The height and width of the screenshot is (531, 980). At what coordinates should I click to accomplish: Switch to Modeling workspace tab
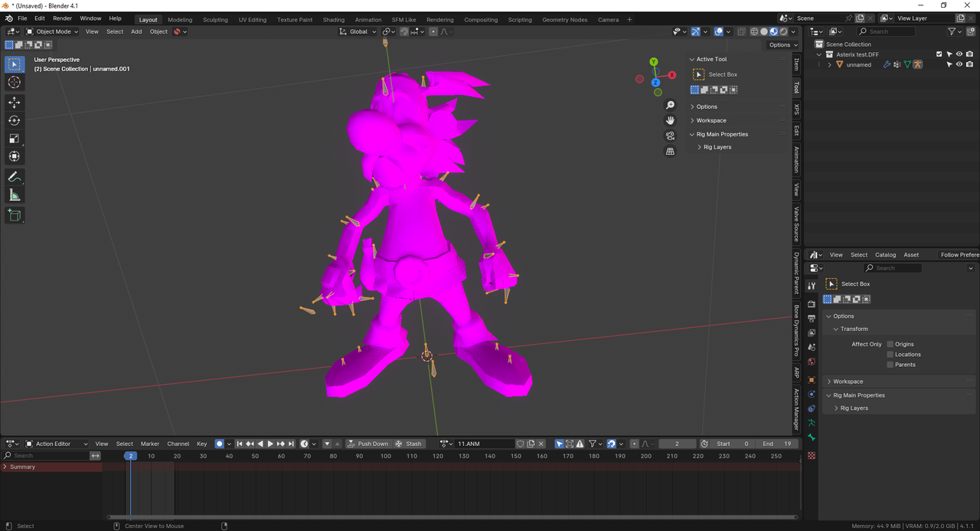tap(180, 19)
